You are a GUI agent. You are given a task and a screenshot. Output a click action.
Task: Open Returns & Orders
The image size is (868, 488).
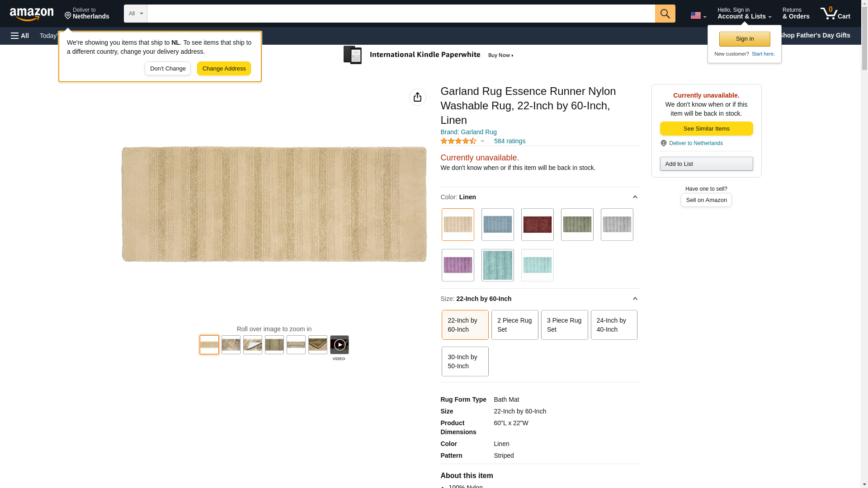(x=796, y=14)
